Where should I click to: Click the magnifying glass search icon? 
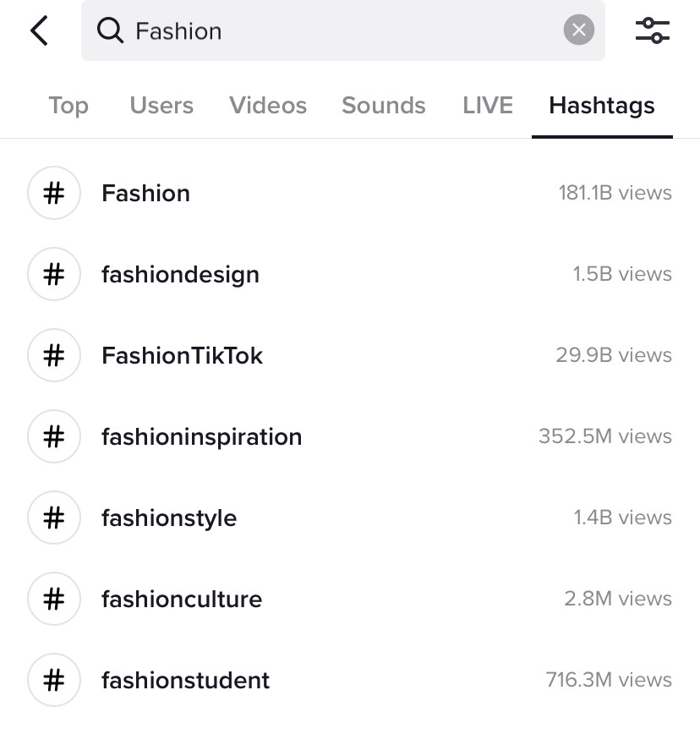coord(112,30)
